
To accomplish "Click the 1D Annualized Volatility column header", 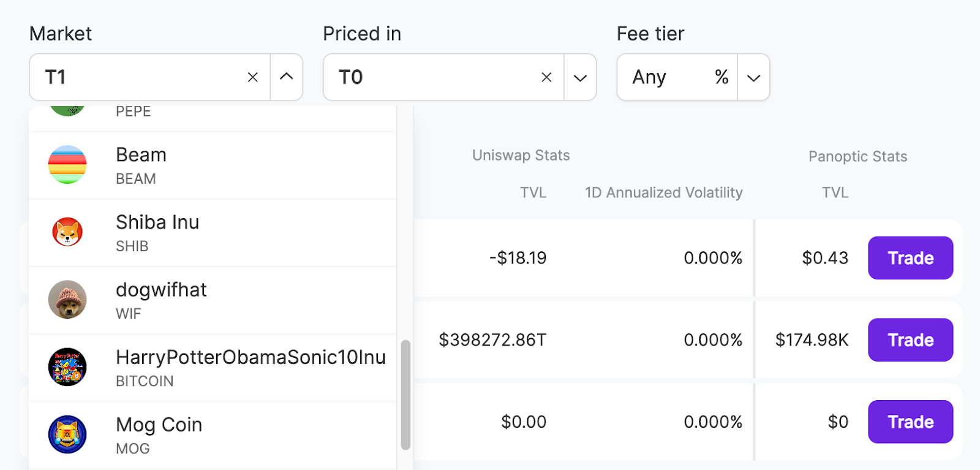I will point(663,192).
